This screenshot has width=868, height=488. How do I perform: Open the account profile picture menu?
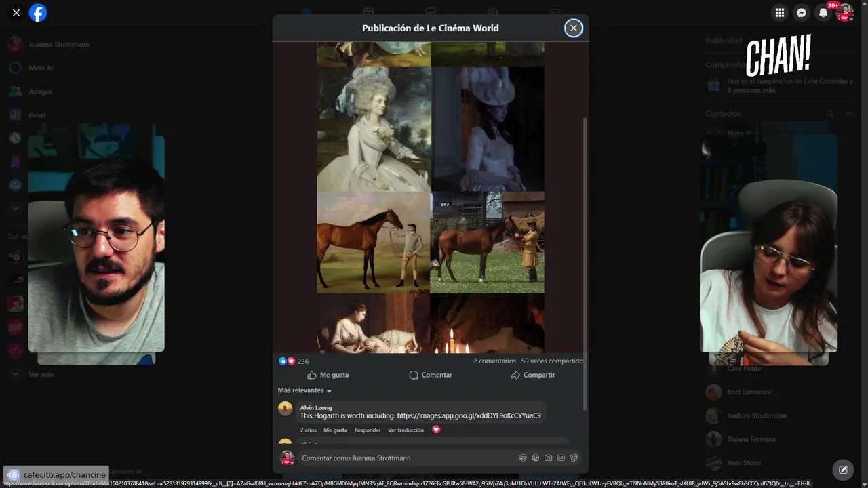[845, 12]
